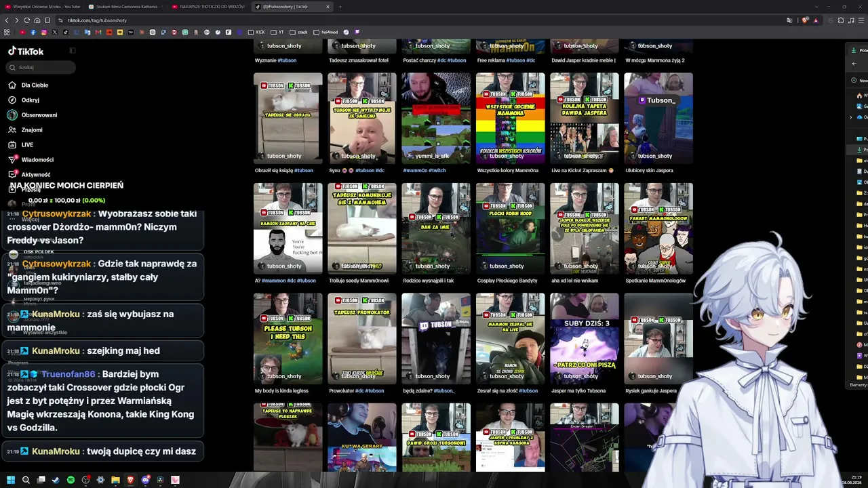
Task: Open the "Live na Kicku! Zapraszam" caption
Action: tap(583, 171)
